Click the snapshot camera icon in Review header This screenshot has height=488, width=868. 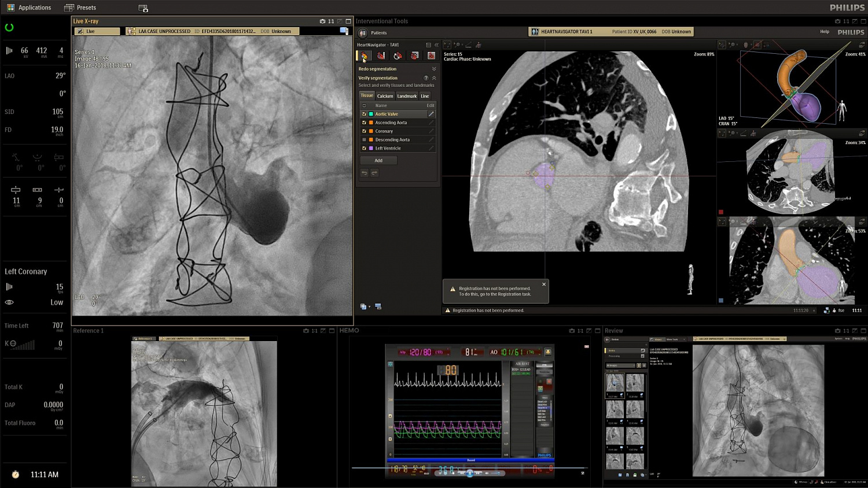click(x=837, y=331)
